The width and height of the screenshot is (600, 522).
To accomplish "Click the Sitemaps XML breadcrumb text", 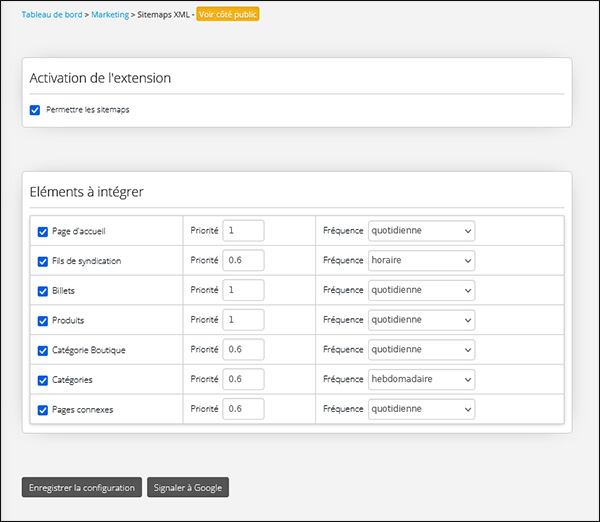I will pos(163,15).
